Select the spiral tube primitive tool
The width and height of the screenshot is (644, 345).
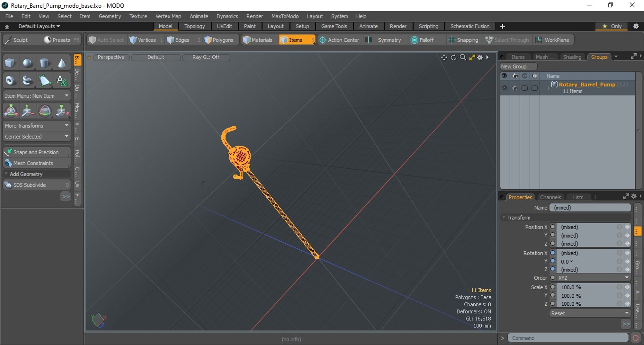[x=28, y=81]
